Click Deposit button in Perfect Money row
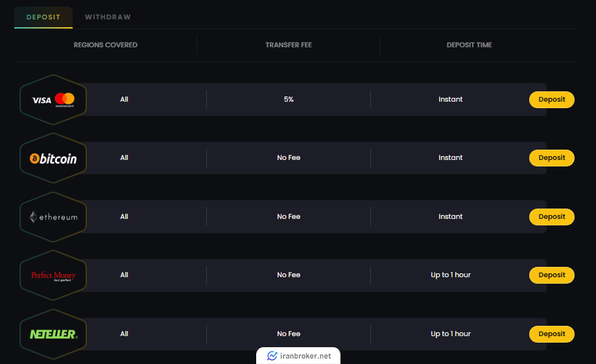 tap(551, 275)
